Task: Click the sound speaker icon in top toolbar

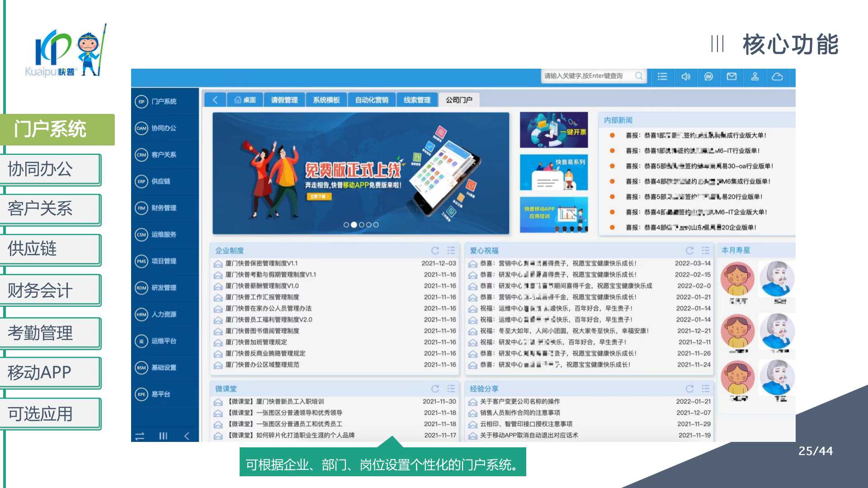Action: (x=685, y=76)
